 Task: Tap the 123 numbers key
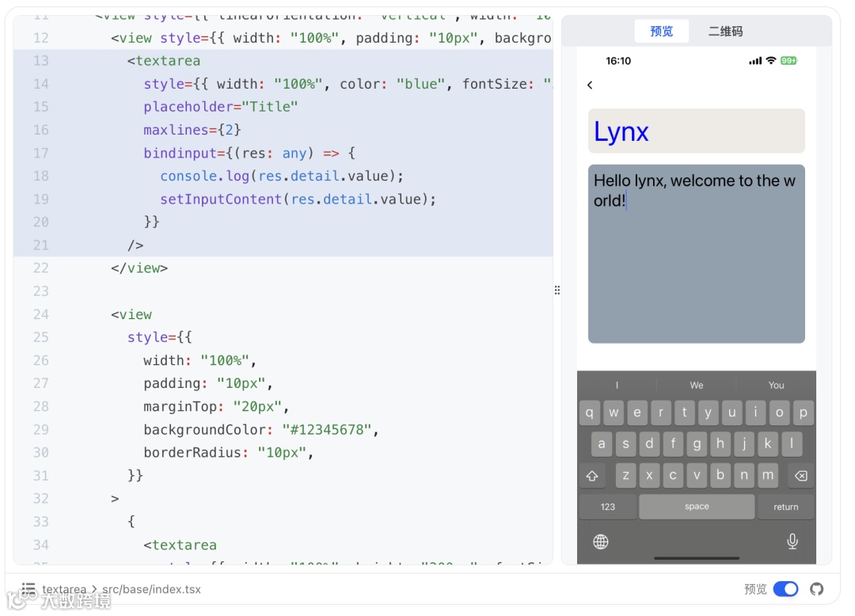pyautogui.click(x=607, y=507)
